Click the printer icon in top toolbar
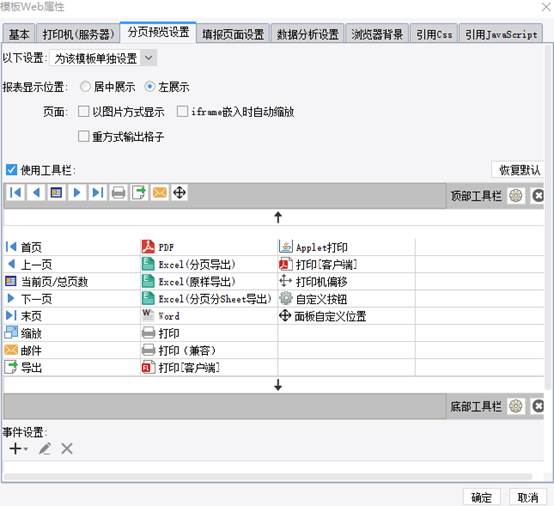 [118, 193]
